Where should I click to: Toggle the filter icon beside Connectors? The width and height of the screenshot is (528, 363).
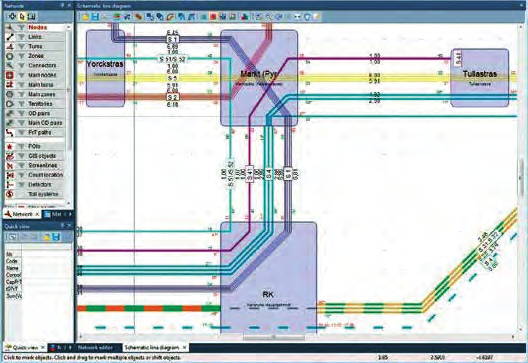(22, 65)
